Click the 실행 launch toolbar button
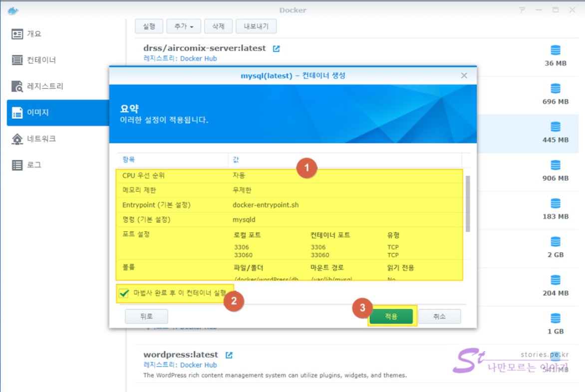The height and width of the screenshot is (392, 585). tap(149, 26)
